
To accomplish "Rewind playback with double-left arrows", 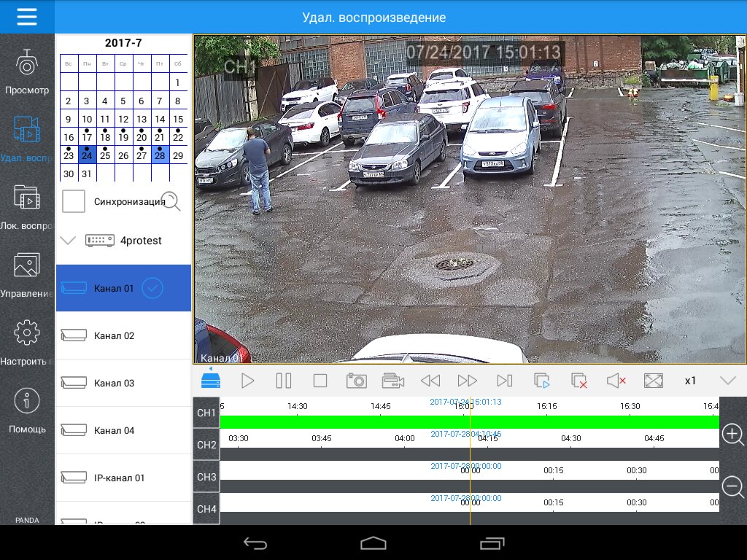I will click(x=430, y=381).
